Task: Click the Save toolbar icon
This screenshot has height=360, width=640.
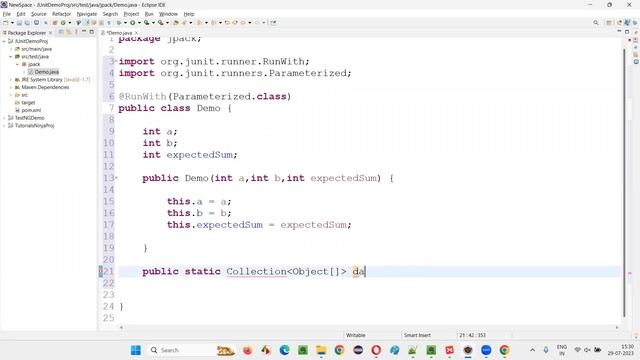Action: point(19,23)
